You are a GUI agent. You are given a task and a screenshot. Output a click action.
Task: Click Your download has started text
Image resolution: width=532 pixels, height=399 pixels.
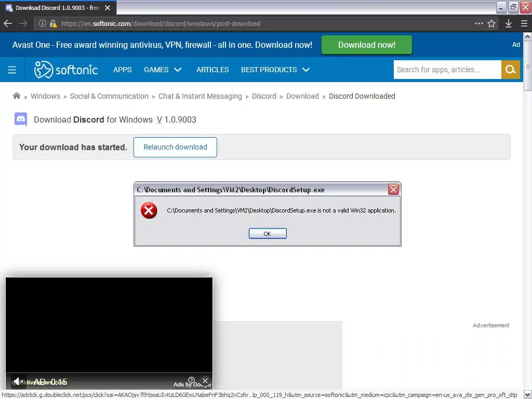73,147
